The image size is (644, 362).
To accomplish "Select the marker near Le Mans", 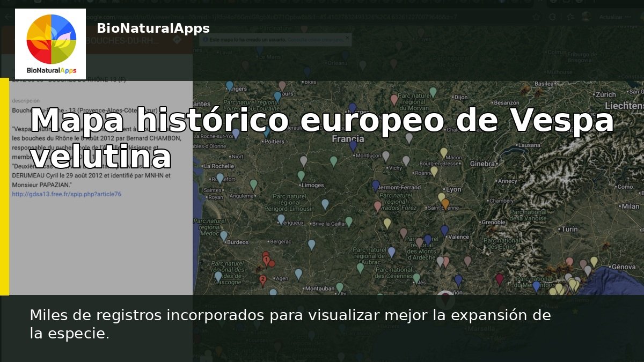I will pos(259,50).
